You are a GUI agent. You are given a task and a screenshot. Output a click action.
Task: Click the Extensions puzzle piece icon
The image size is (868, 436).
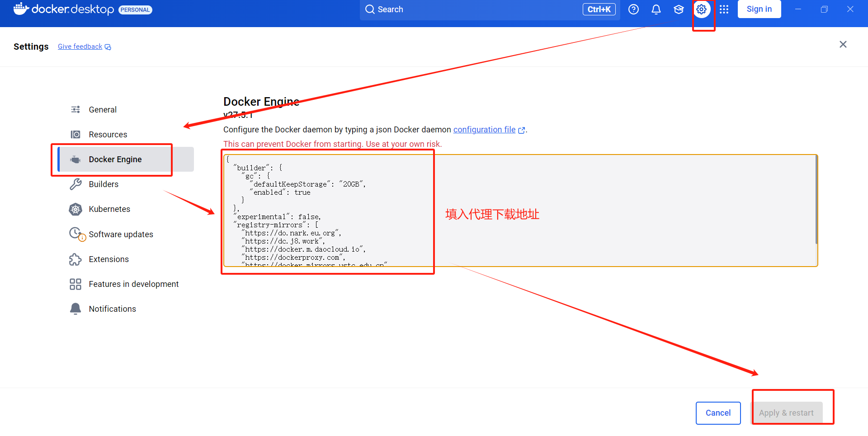click(x=75, y=259)
